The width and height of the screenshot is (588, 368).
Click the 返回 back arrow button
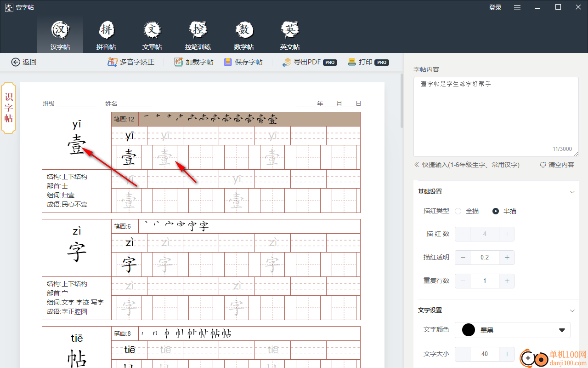pyautogui.click(x=24, y=62)
